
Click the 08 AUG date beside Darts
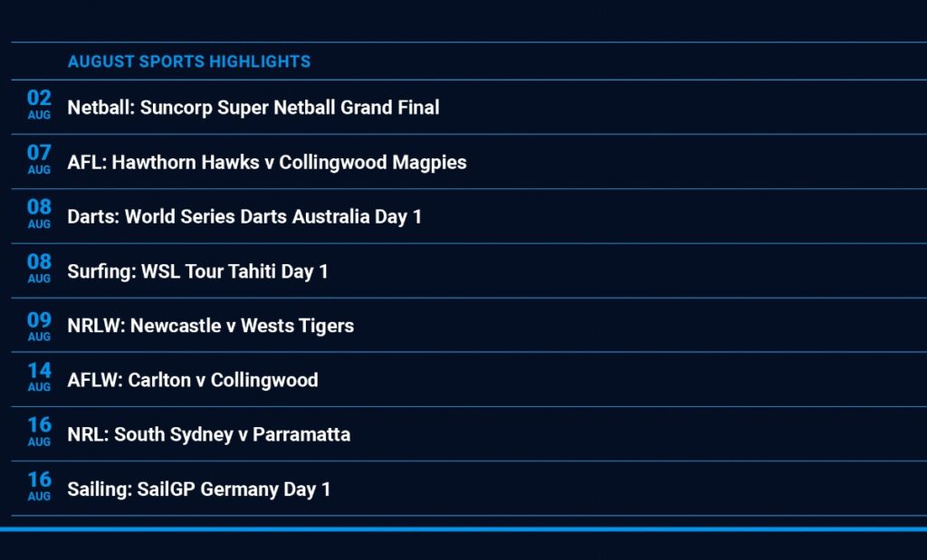pyautogui.click(x=39, y=213)
